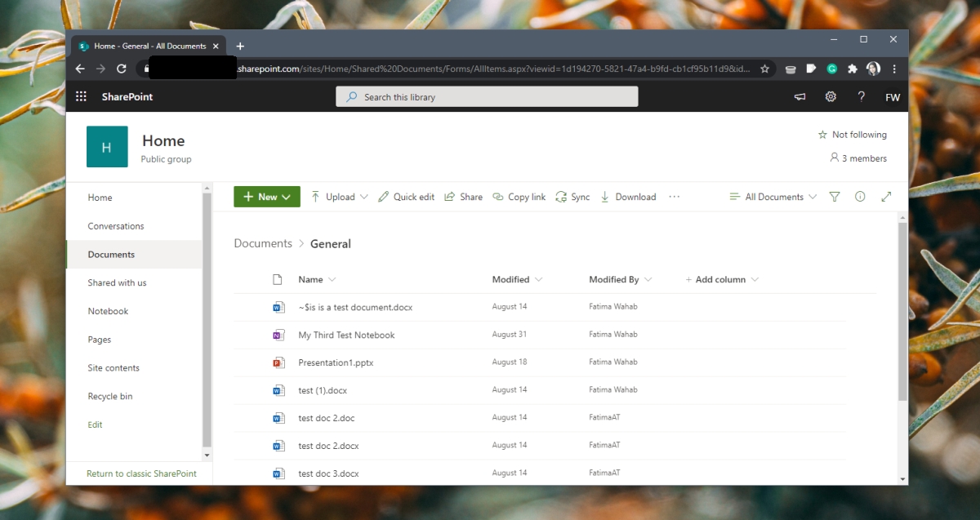The image size is (980, 520).
Task: Open the All Documents view dropdown
Action: (x=773, y=197)
